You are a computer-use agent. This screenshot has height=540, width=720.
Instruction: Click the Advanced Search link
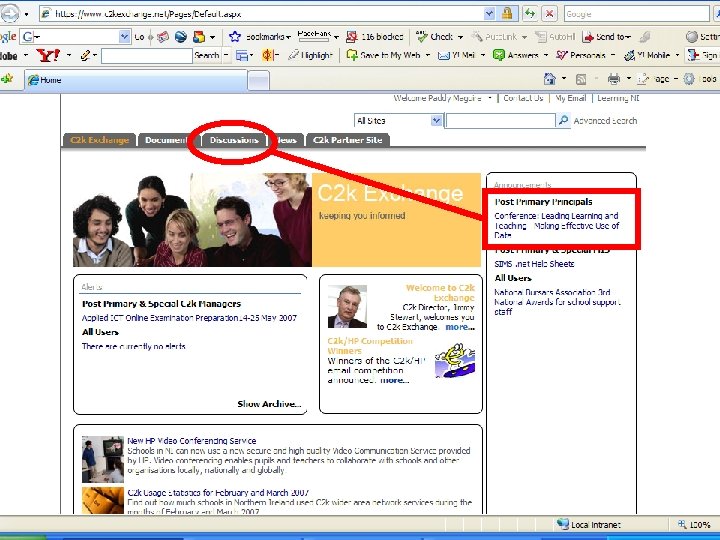(x=605, y=121)
